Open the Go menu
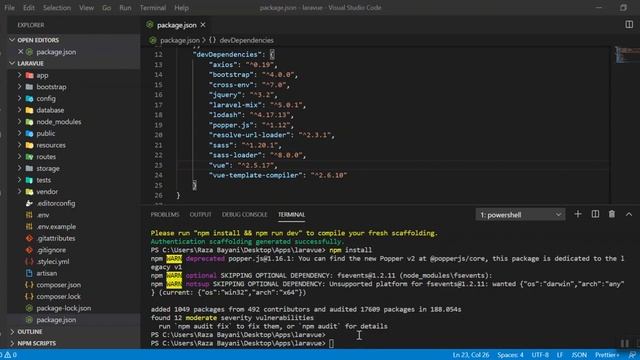 tap(107, 8)
